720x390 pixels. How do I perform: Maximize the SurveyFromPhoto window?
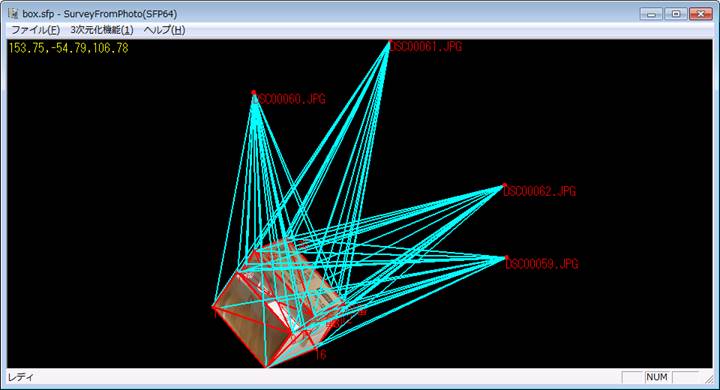(x=676, y=14)
